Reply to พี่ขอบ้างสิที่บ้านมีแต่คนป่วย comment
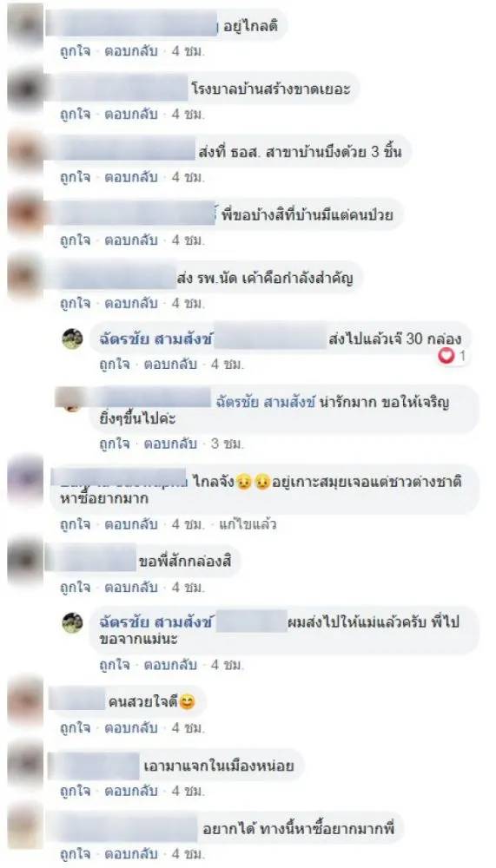496x868 pixels. [131, 240]
